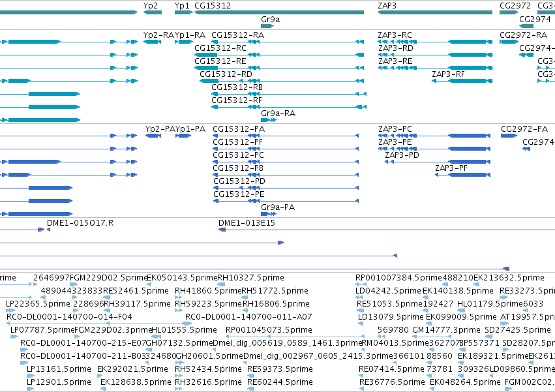Click the RE36776.5prime EST label

[392, 382]
